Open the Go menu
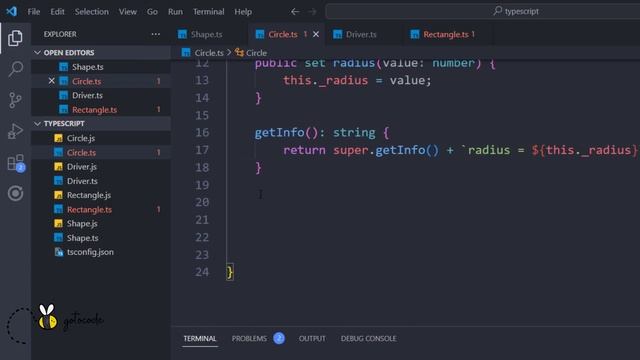Screen dimensions: 640x360 click(x=152, y=11)
